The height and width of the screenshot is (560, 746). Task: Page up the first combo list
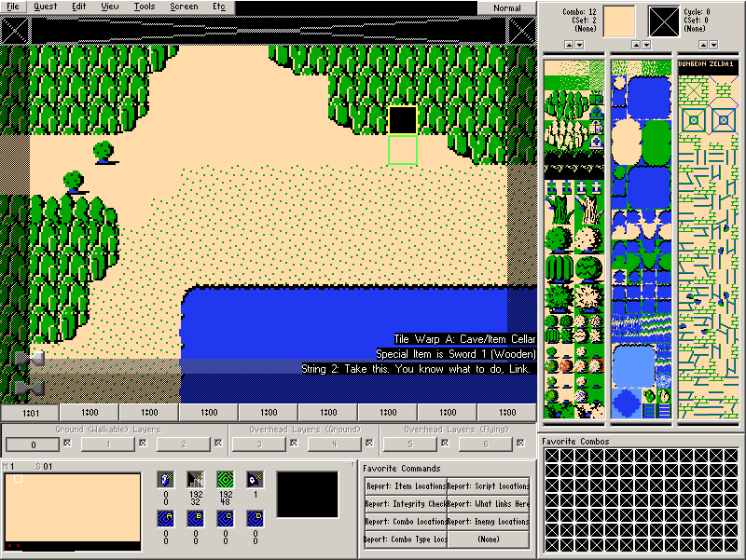(x=569, y=45)
